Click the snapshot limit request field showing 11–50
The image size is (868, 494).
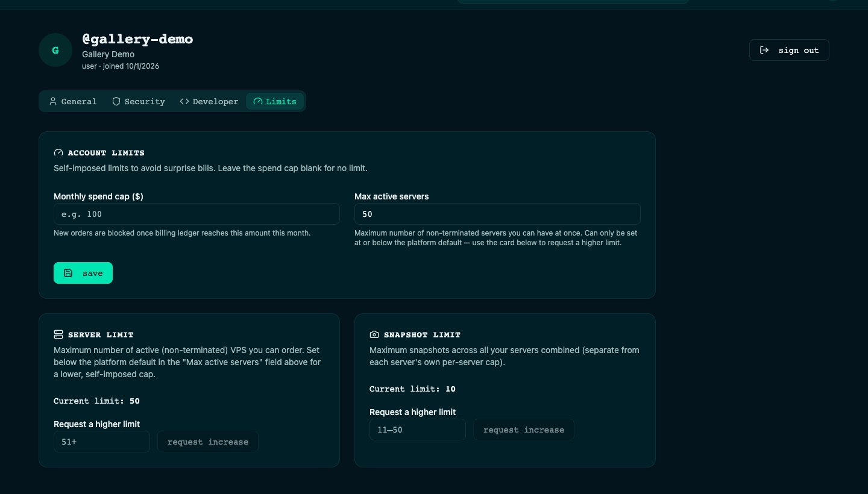tap(418, 430)
